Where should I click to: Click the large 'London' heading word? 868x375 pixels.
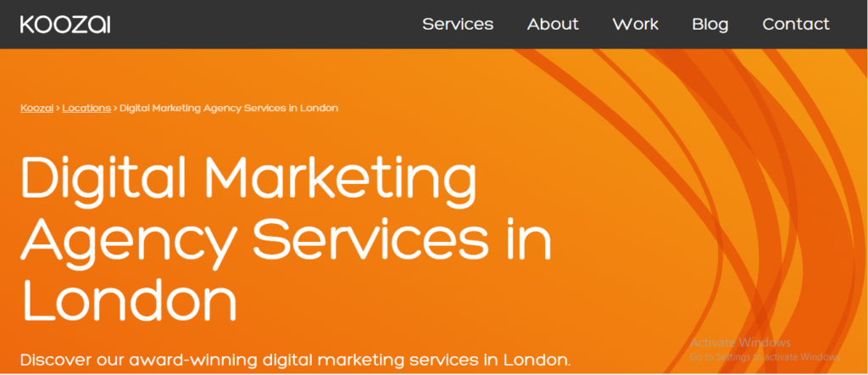point(129,299)
